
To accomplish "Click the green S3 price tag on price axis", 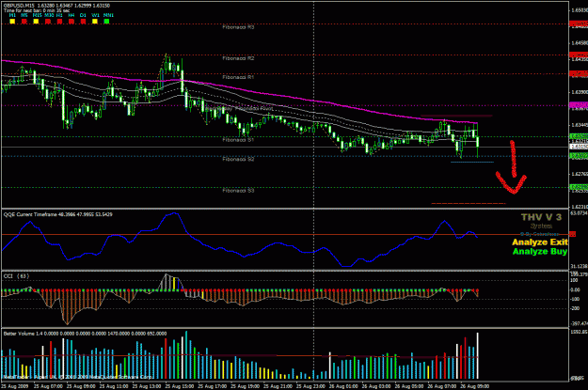I will tap(579, 187).
